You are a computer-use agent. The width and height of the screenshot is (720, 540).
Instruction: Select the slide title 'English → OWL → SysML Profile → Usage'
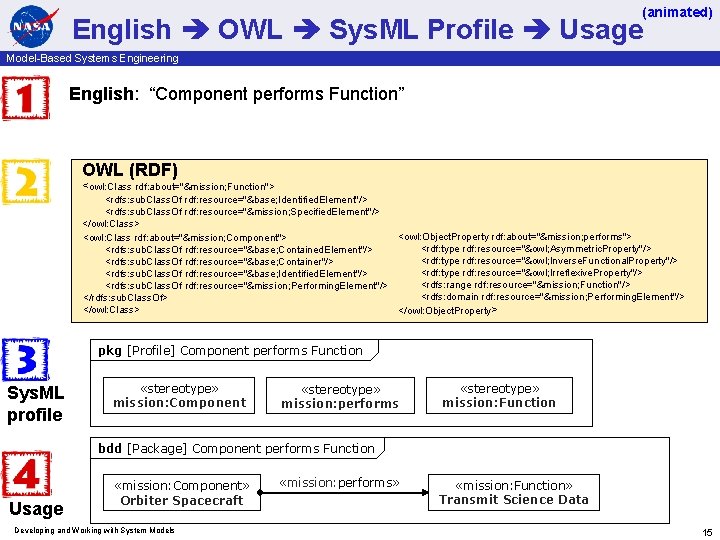point(358,30)
